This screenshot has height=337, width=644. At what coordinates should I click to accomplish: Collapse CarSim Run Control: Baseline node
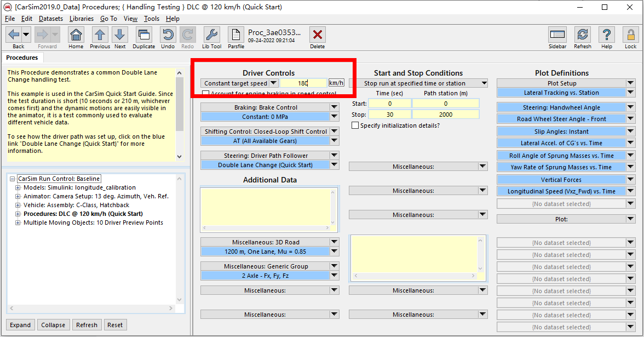[12, 179]
